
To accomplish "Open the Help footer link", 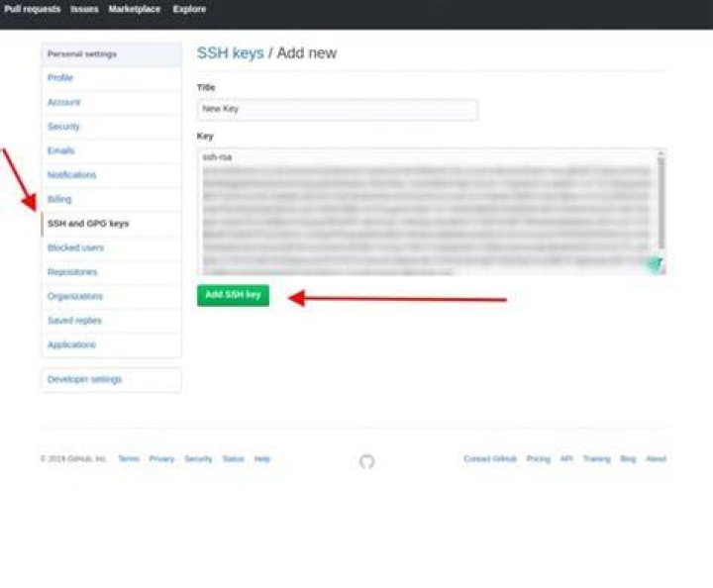I will click(262, 459).
